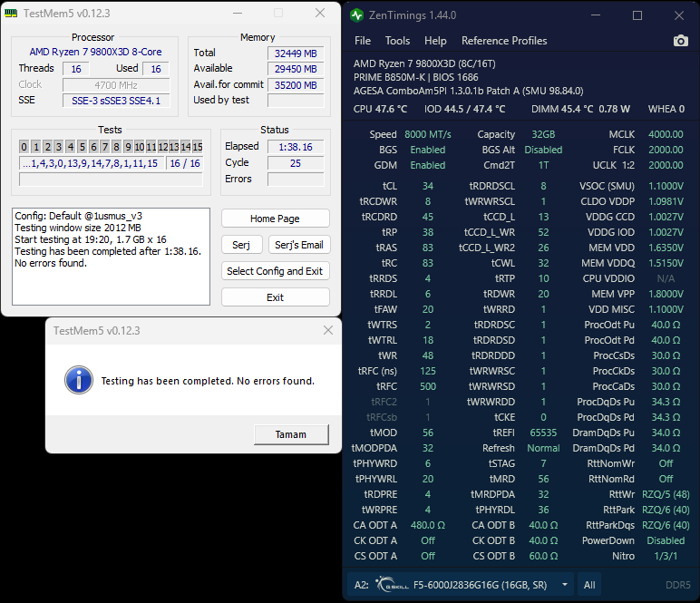
Task: Click Select Config and Exit button
Action: tap(276, 271)
